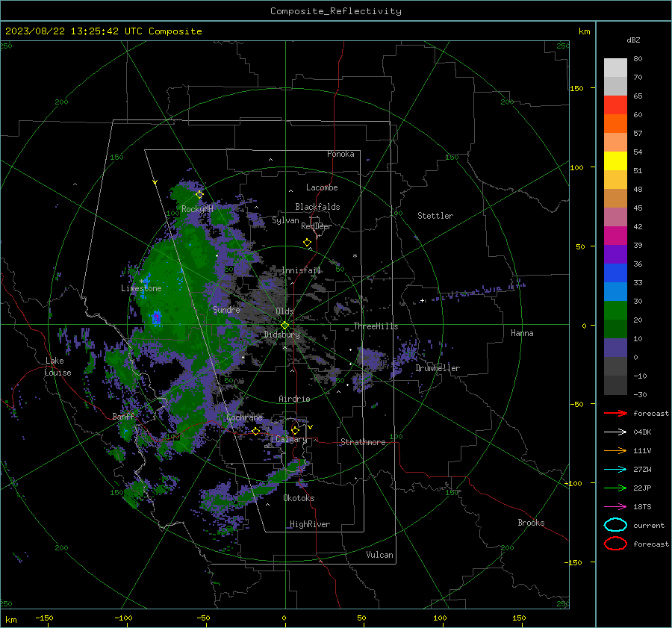672x628 pixels.
Task: Click the Drumheller label
Action: [x=438, y=368]
